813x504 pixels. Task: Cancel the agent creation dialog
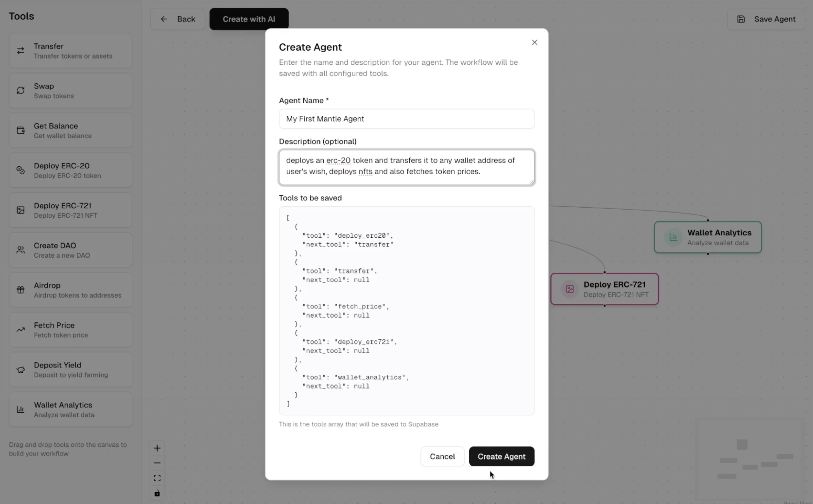(442, 457)
